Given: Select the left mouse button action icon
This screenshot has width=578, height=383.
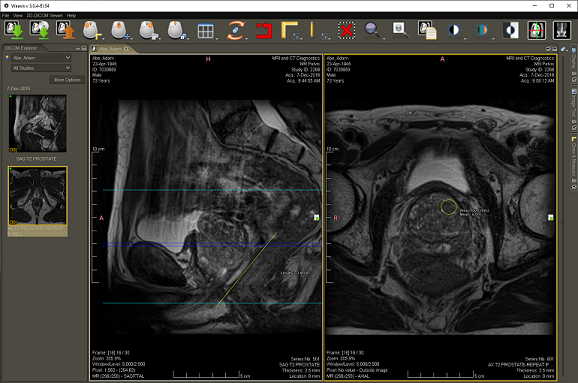Looking at the screenshot, I should pyautogui.click(x=91, y=30).
